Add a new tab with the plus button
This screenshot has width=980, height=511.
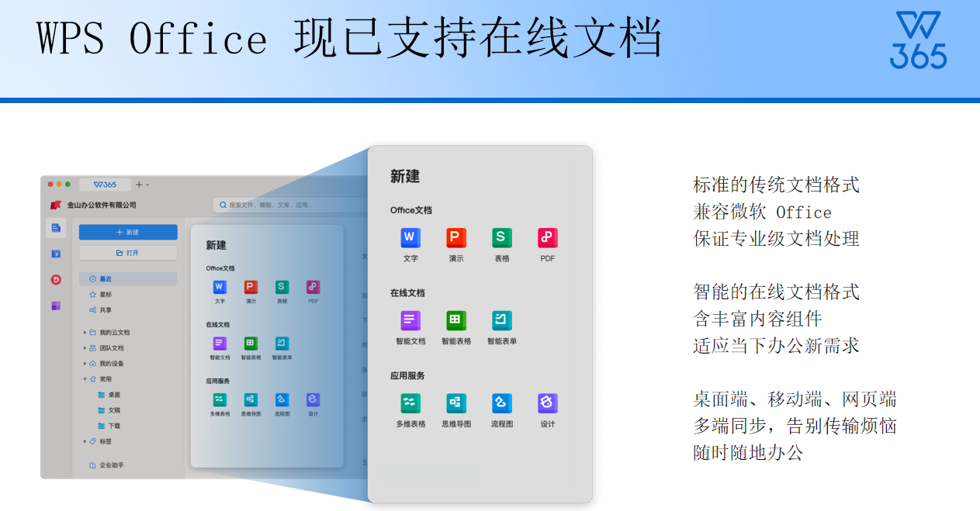pos(139,185)
